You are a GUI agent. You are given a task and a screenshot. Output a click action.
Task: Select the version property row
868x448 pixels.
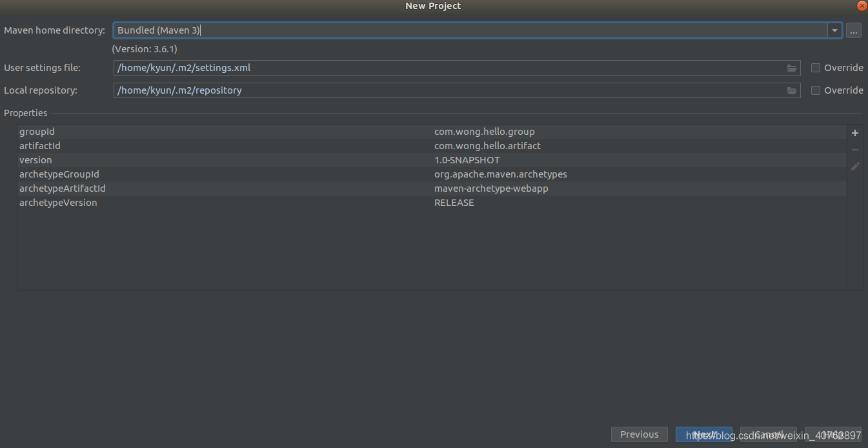tap(432, 160)
